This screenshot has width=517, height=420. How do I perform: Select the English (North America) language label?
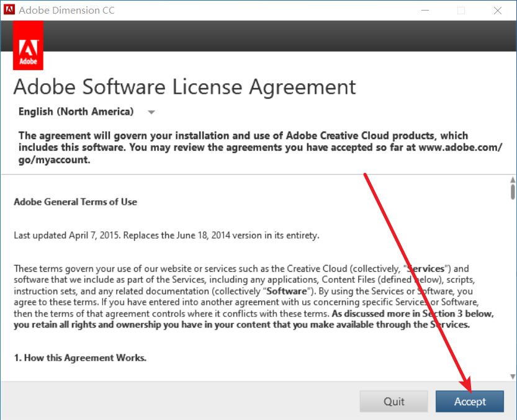point(76,112)
